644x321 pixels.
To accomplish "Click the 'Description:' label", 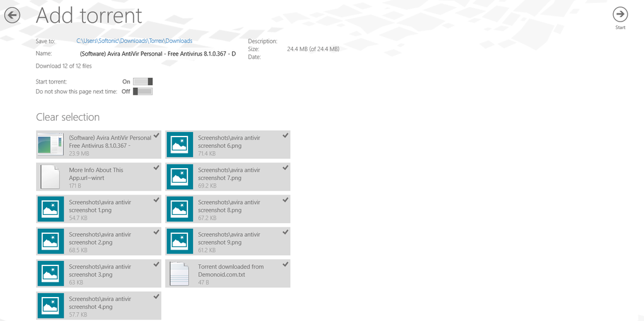I will click(263, 41).
